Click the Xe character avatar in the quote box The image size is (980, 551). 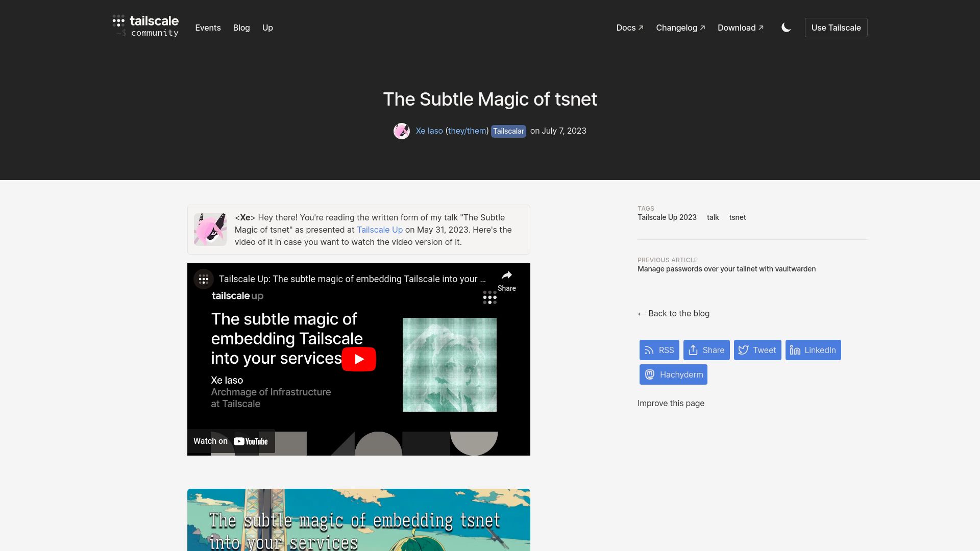[210, 230]
